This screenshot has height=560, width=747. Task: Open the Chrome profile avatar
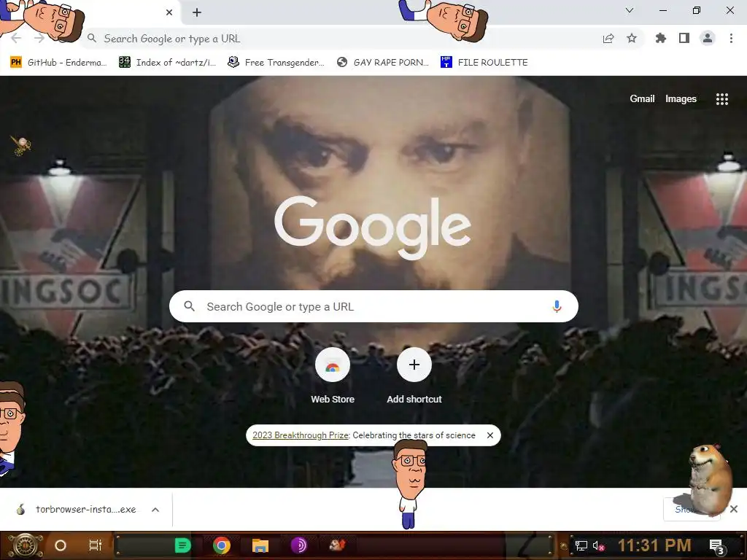point(708,38)
